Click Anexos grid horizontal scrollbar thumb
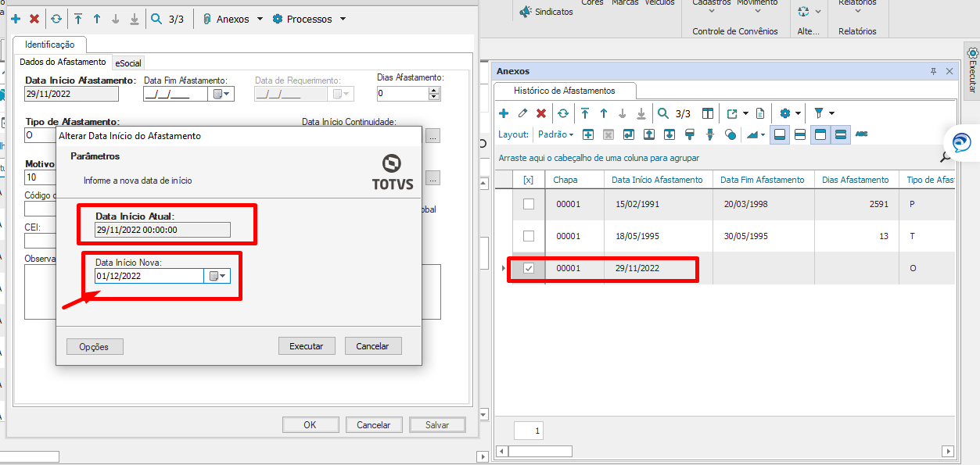 point(540,452)
